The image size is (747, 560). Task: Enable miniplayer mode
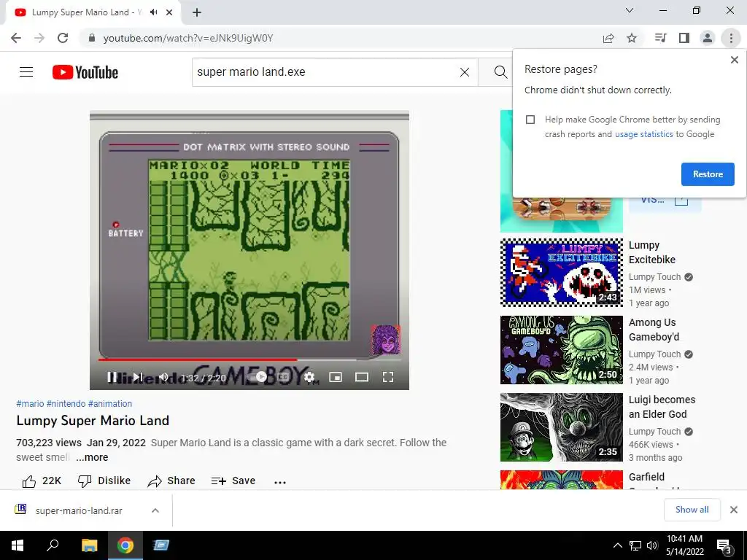336,377
